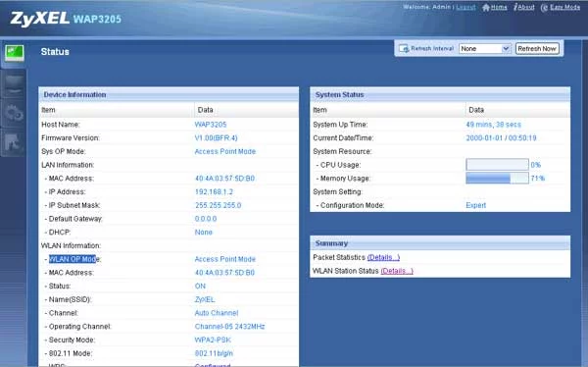Click Operating Channel value Channel-05 2432MHz
The width and height of the screenshot is (588, 367).
point(229,327)
